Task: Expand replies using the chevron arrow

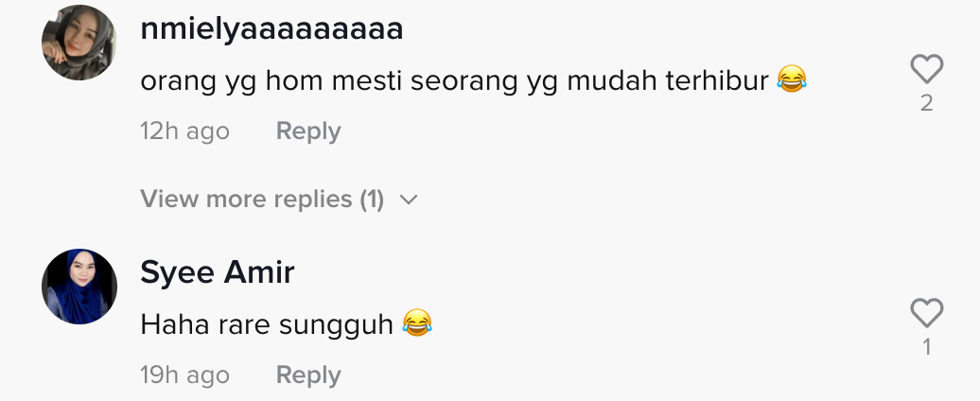Action: [409, 200]
